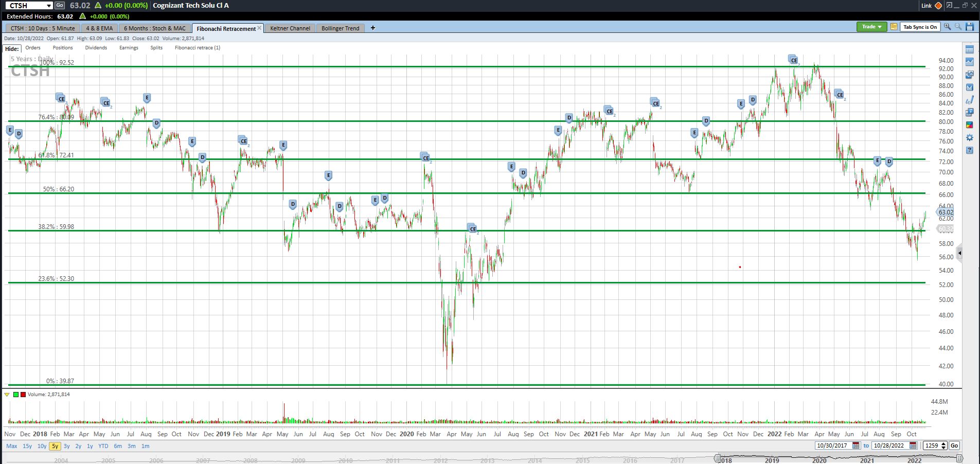
Task: Set chart range to 6m
Action: click(x=118, y=446)
